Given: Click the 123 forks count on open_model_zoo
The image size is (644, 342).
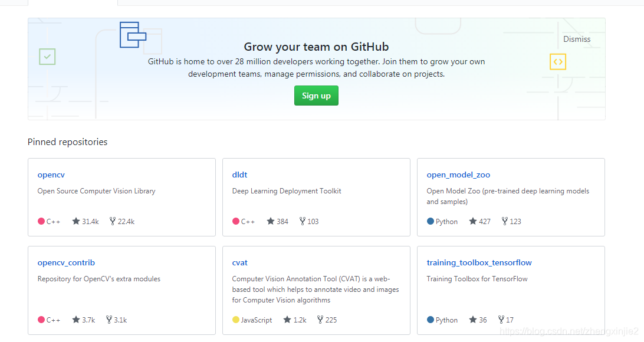Looking at the screenshot, I should pos(515,222).
